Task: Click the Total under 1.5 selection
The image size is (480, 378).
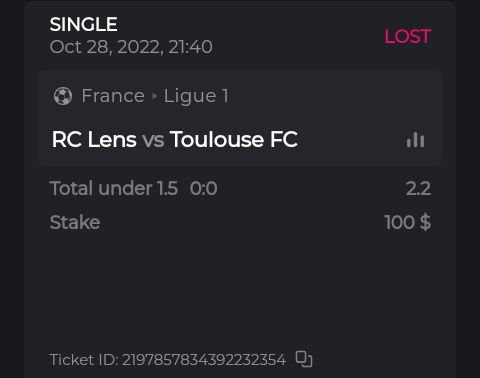Action: [x=114, y=188]
